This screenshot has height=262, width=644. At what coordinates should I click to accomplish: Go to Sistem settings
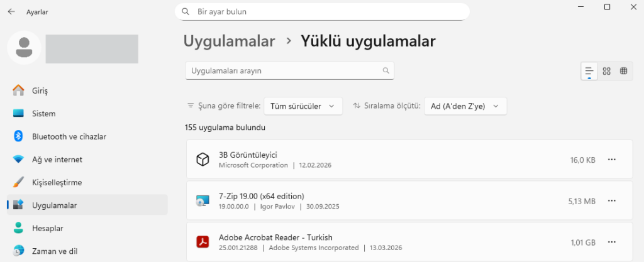tap(43, 114)
